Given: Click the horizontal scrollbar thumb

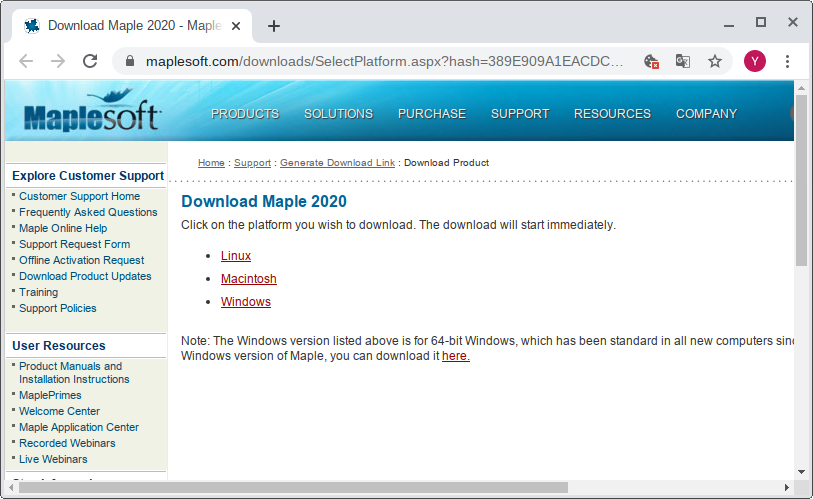Looking at the screenshot, I should pos(293,488).
